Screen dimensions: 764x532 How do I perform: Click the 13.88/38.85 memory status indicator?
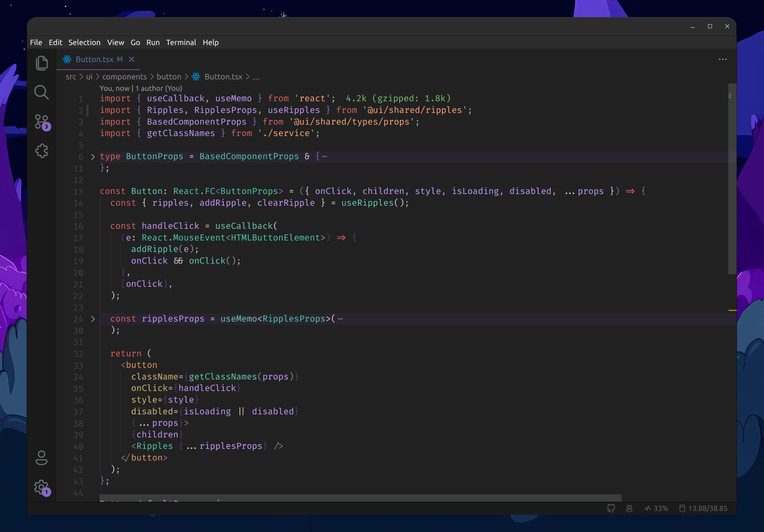[x=703, y=509]
